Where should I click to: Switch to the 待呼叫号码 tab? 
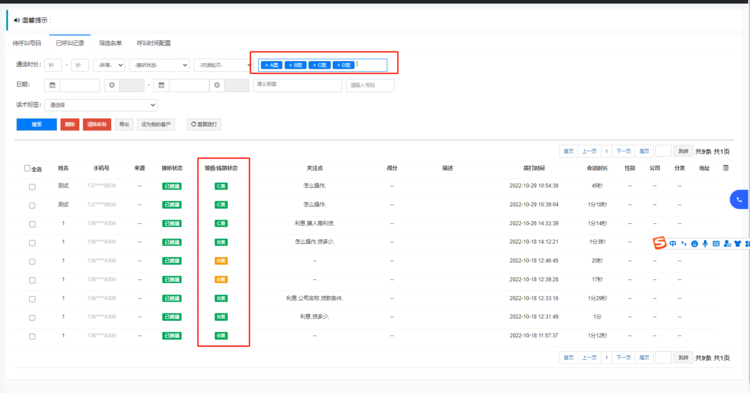[27, 43]
